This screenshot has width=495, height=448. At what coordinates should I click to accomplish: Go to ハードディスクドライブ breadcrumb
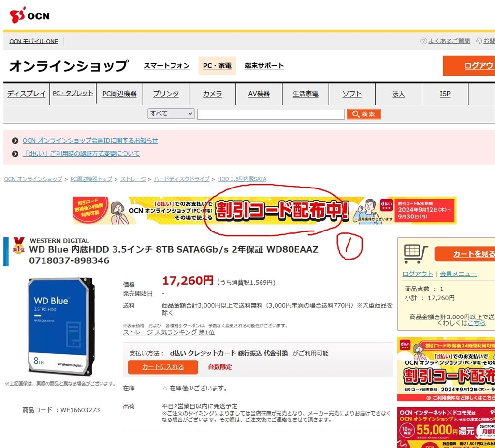click(182, 179)
